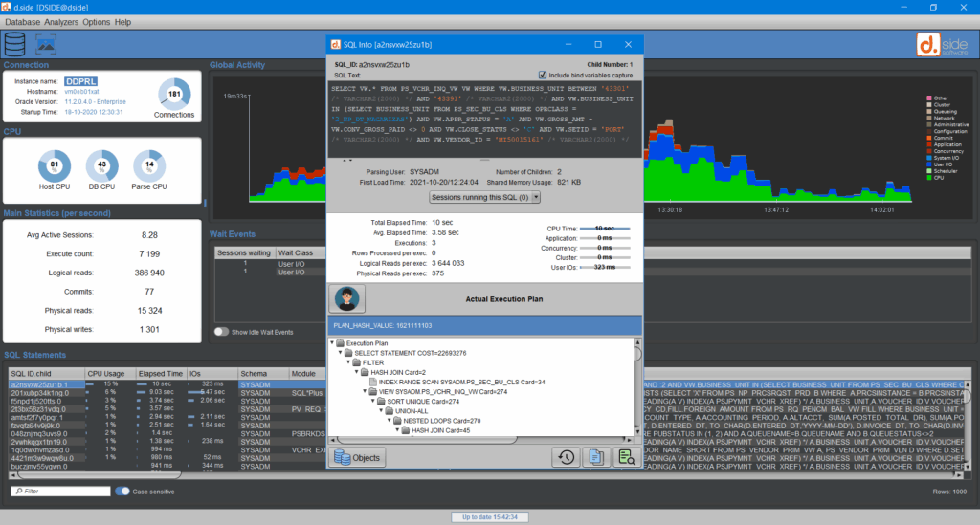Image resolution: width=980 pixels, height=525 pixels.
Task: Collapse the VIEW SYSADM.PS_VCHR_INQ_VW node
Action: coord(365,391)
